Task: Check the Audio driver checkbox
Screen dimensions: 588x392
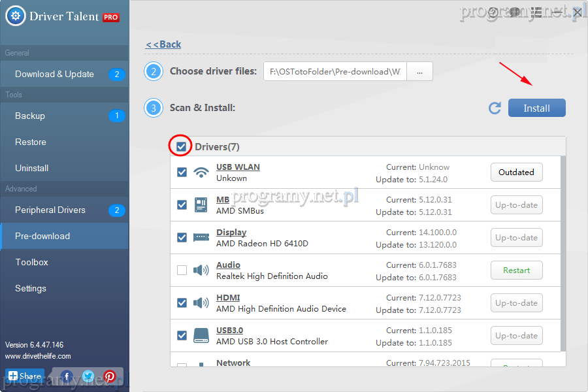Action: (182, 270)
